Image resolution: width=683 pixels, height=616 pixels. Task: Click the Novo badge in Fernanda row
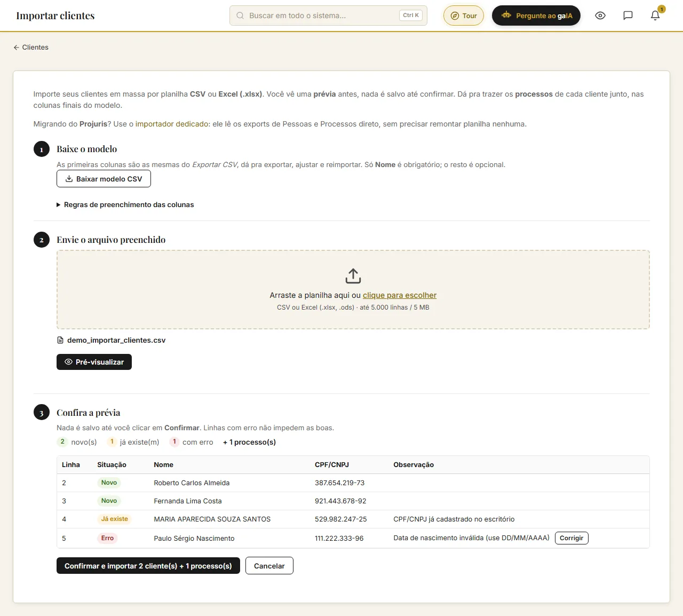pos(109,501)
